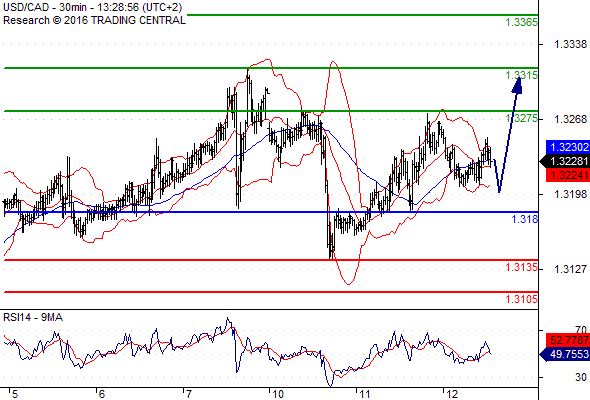Click the 1.3275 resistance level label
This screenshot has width=590, height=400.
(x=522, y=118)
